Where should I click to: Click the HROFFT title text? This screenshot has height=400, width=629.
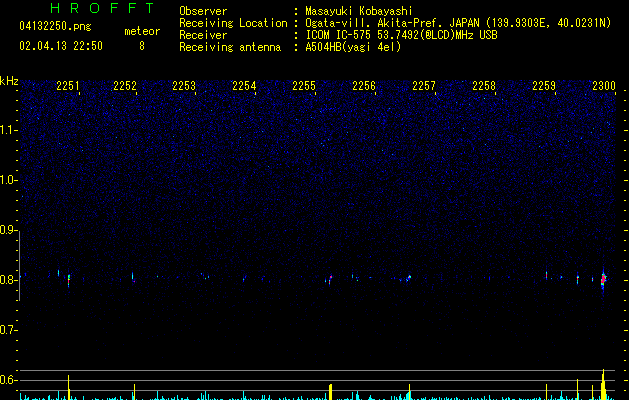[102, 8]
